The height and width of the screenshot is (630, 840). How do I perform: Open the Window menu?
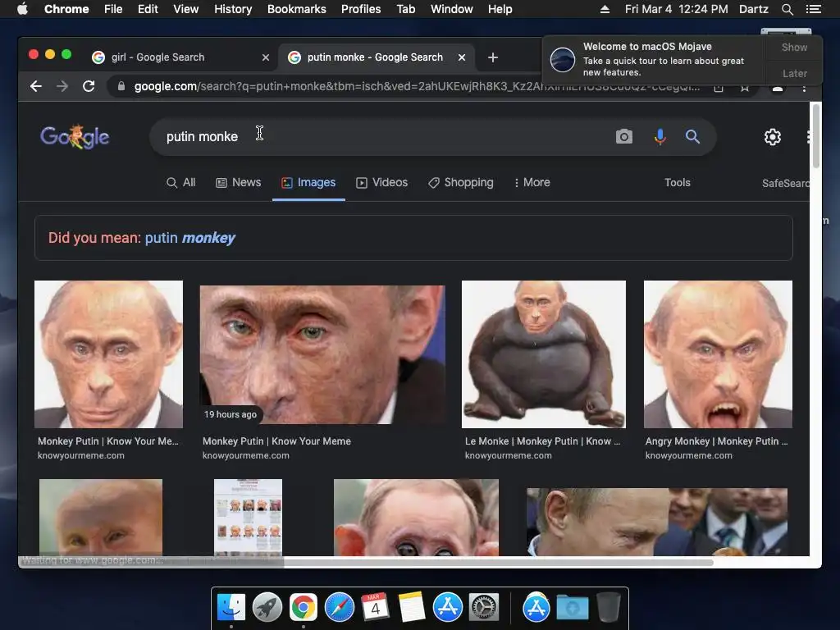(x=452, y=9)
